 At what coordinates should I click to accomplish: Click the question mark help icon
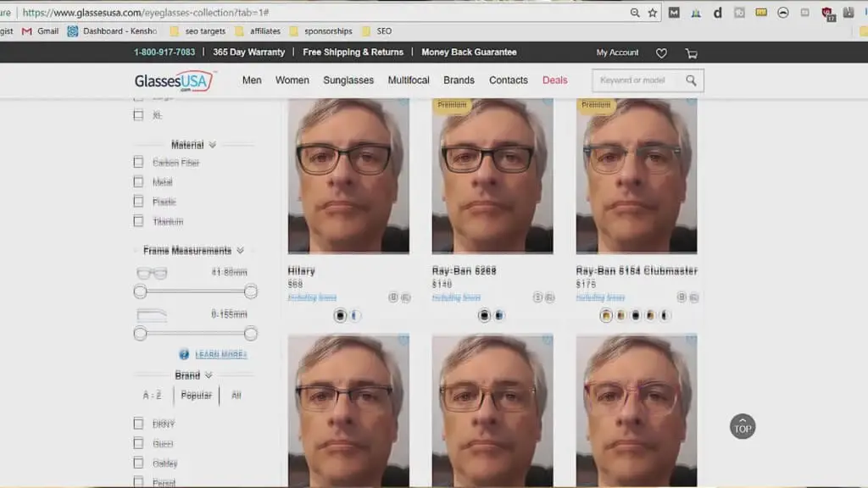[x=184, y=354]
